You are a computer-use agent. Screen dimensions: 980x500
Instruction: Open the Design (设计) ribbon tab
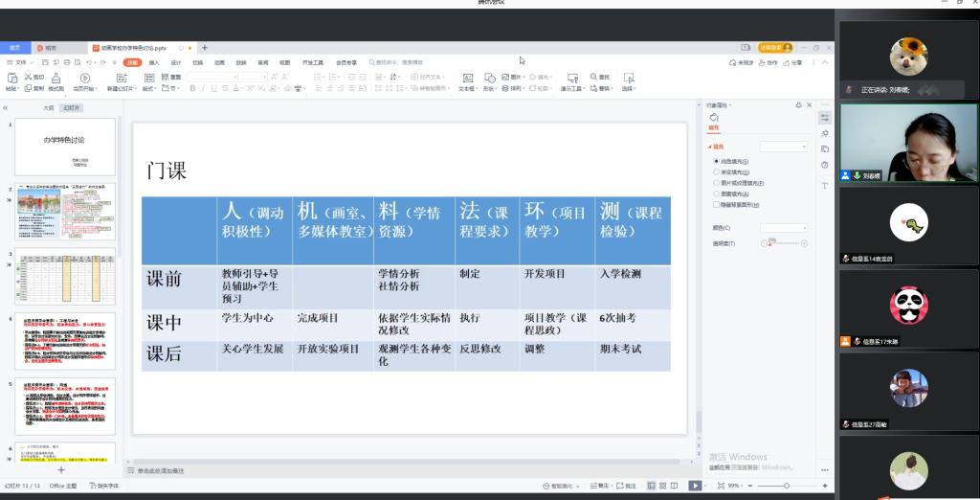tap(176, 62)
